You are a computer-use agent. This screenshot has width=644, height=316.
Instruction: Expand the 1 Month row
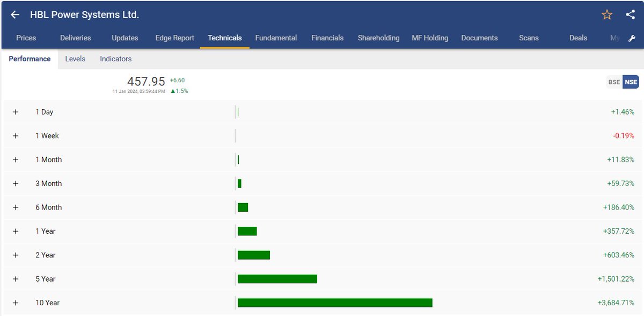(x=16, y=160)
